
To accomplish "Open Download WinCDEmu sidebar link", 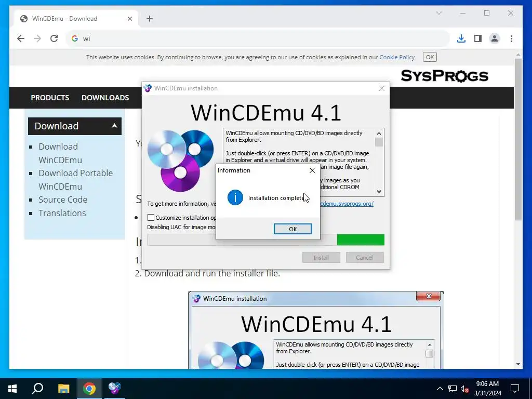I will coord(60,153).
